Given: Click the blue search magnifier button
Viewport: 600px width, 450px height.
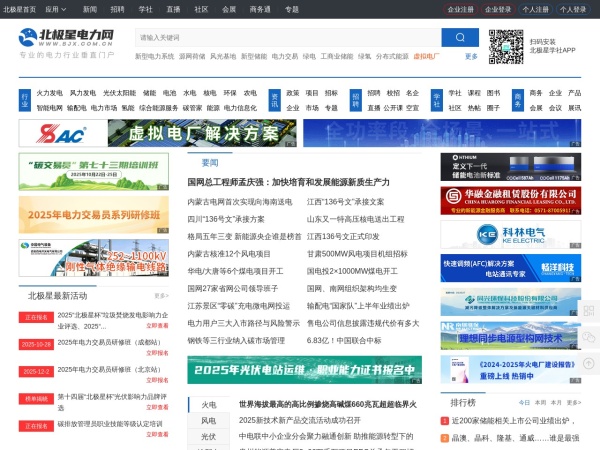Looking at the screenshot, I should 460,37.
